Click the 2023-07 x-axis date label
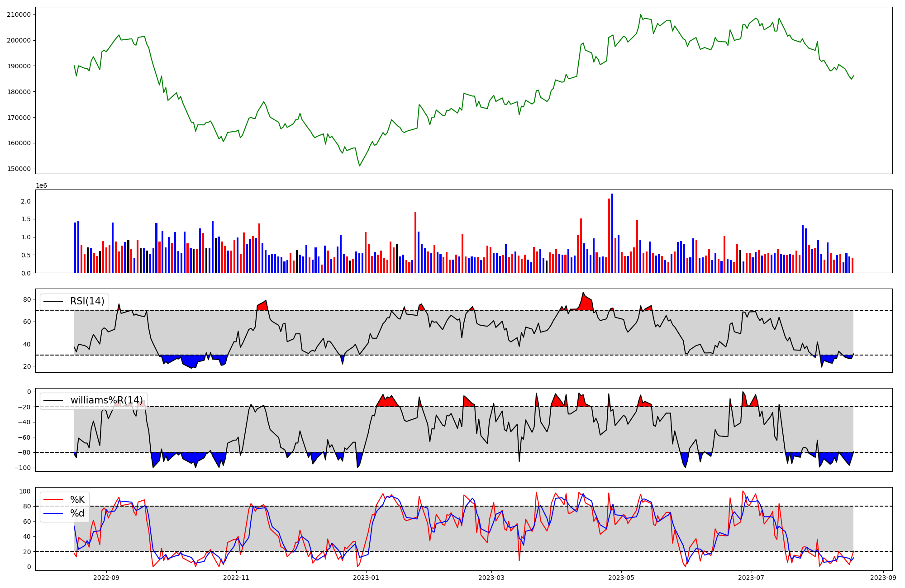This screenshot has height=588, width=905. coord(751,578)
